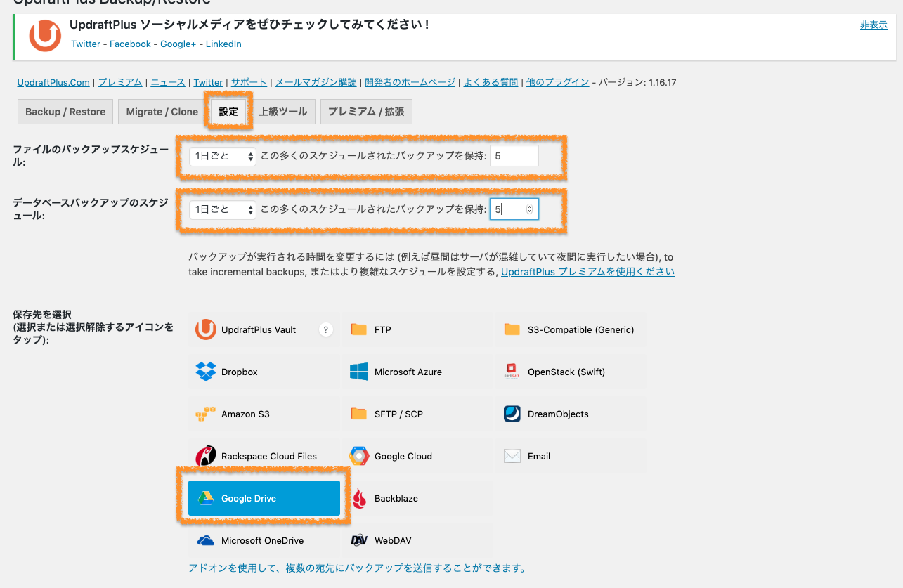
Task: Choose the Email storage label
Action: point(539,456)
